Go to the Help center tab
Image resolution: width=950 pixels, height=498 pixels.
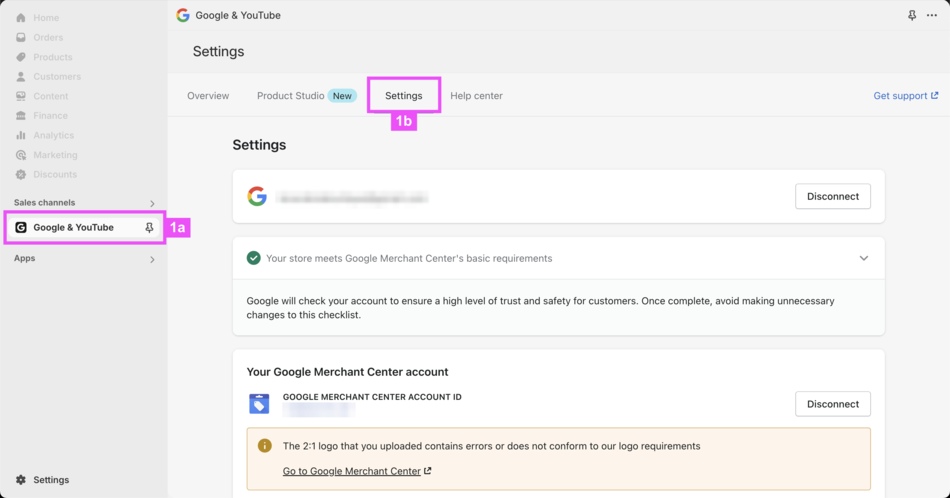point(476,96)
